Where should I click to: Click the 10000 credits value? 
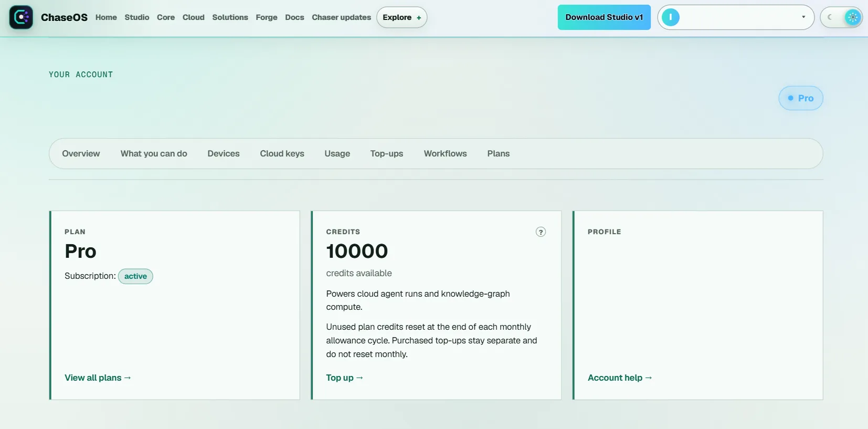click(357, 252)
